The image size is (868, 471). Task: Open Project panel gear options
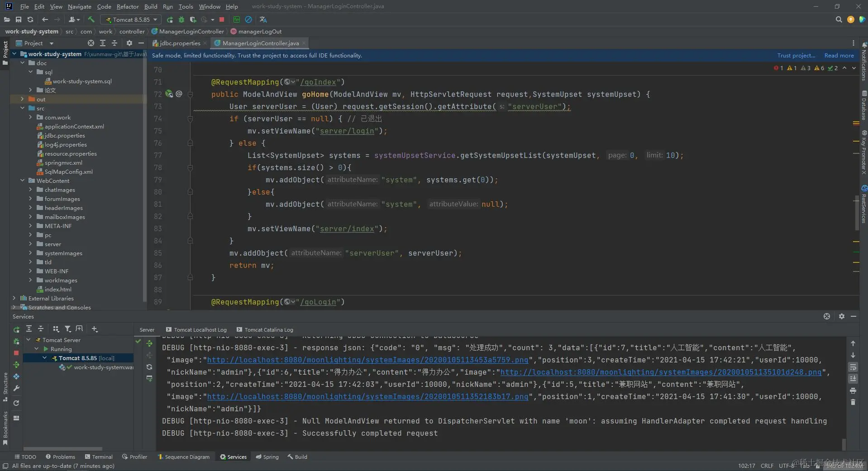tap(129, 43)
